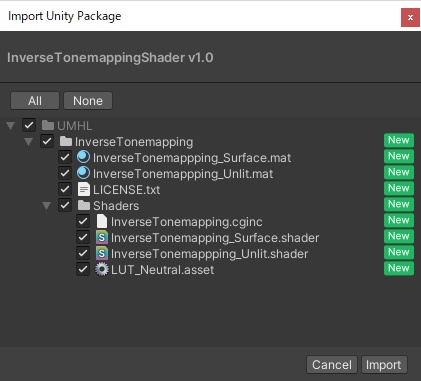
Task: Click the UMHL folder icon
Action: pyautogui.click(x=48, y=125)
